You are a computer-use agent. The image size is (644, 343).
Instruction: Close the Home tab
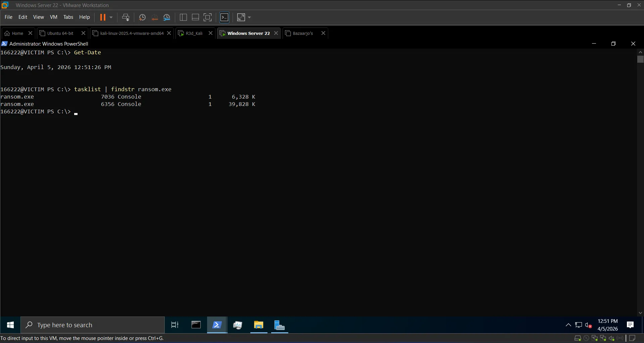click(x=30, y=33)
